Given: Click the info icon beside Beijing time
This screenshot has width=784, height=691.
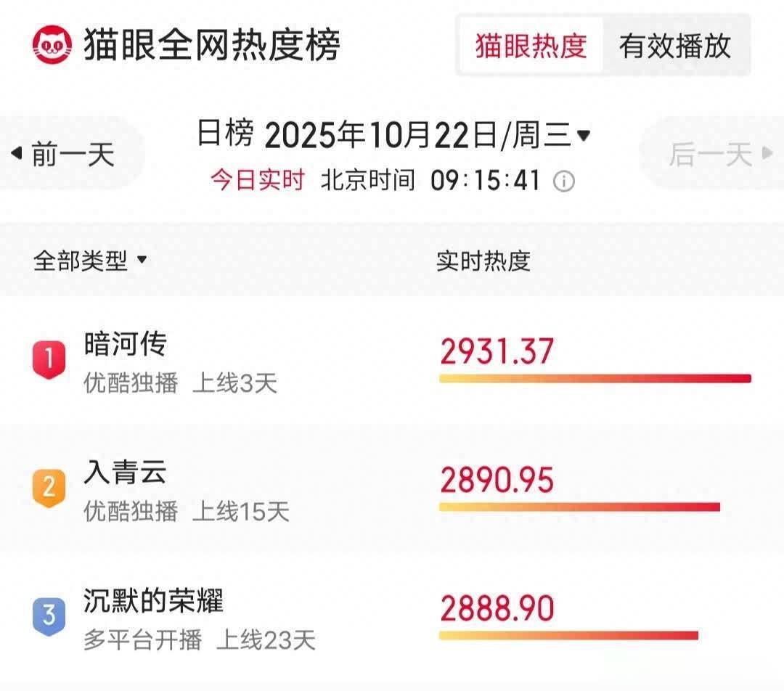Looking at the screenshot, I should point(564,181).
